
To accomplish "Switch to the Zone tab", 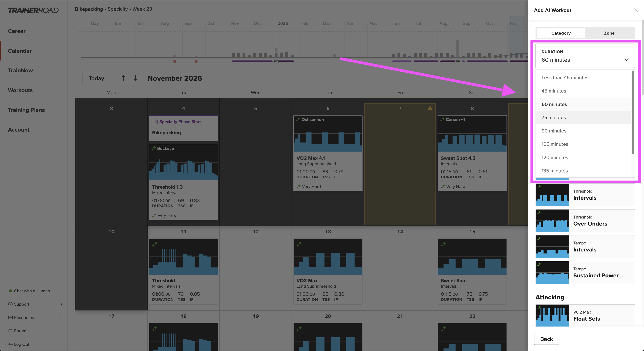I will coord(609,33).
